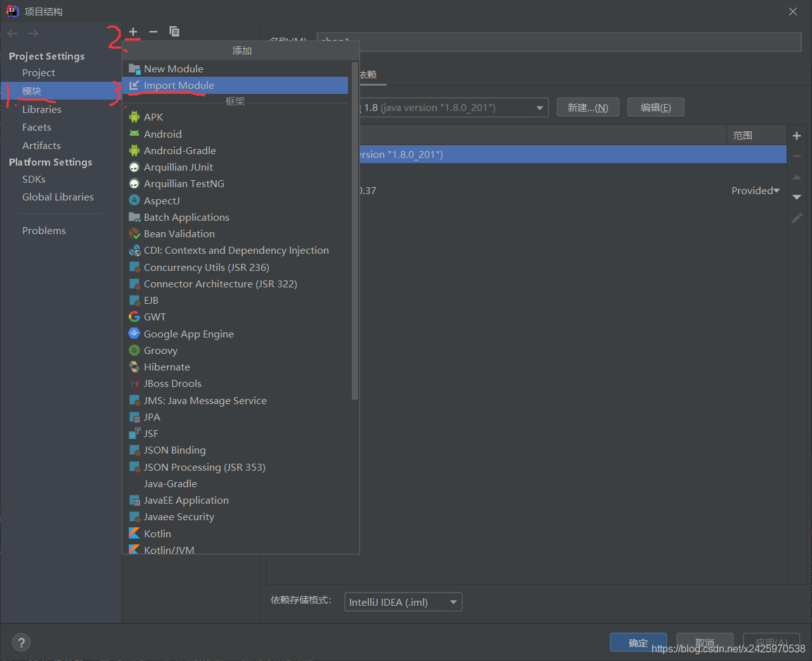Click the Hibernate icon
812x661 pixels.
pyautogui.click(x=134, y=367)
